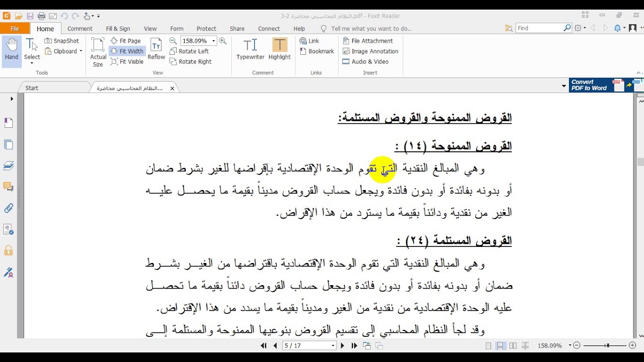Toggle the Highlight tool
This screenshot has width=644, height=362.
(x=279, y=50)
